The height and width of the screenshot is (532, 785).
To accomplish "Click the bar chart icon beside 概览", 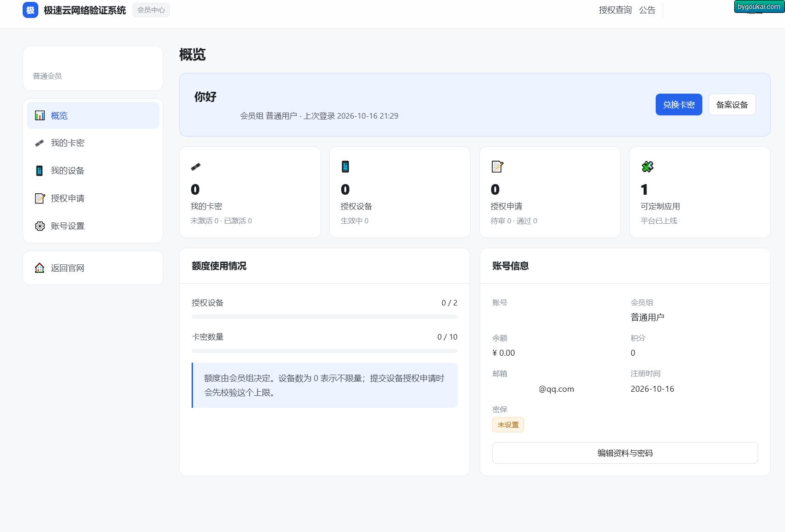I will pos(40,115).
